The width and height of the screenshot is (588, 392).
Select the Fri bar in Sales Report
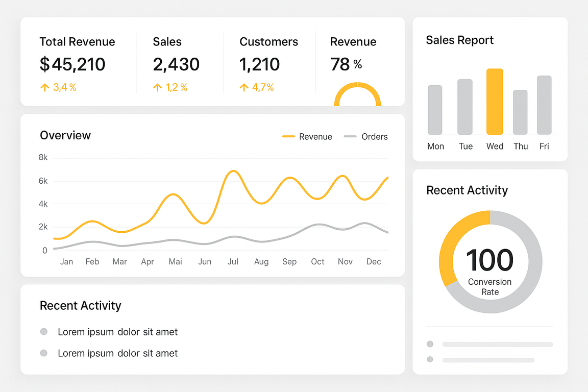click(x=544, y=105)
